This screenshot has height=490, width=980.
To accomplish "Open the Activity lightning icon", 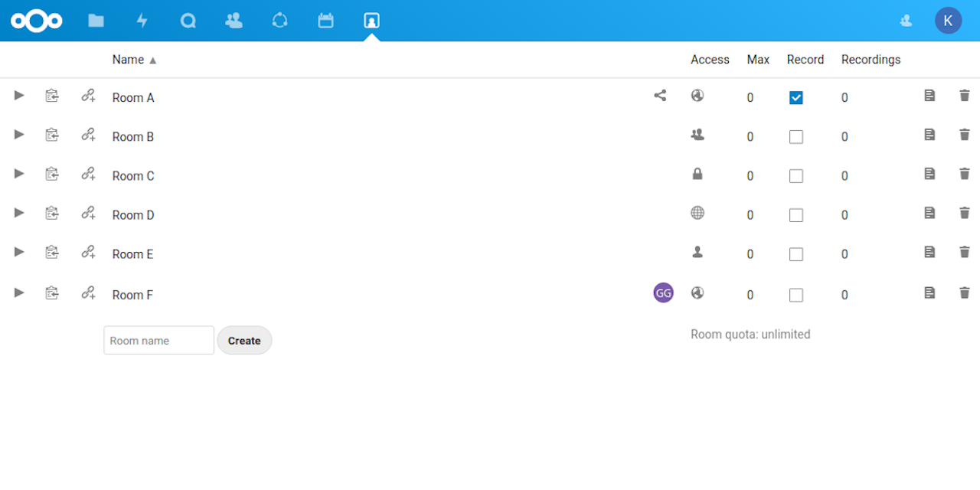I will pyautogui.click(x=142, y=21).
